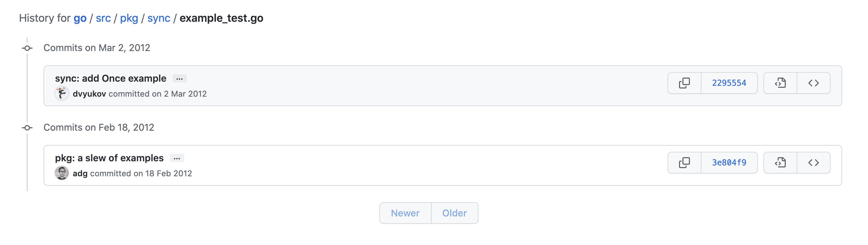
Task: Click the Older pagination button
Action: pos(454,213)
